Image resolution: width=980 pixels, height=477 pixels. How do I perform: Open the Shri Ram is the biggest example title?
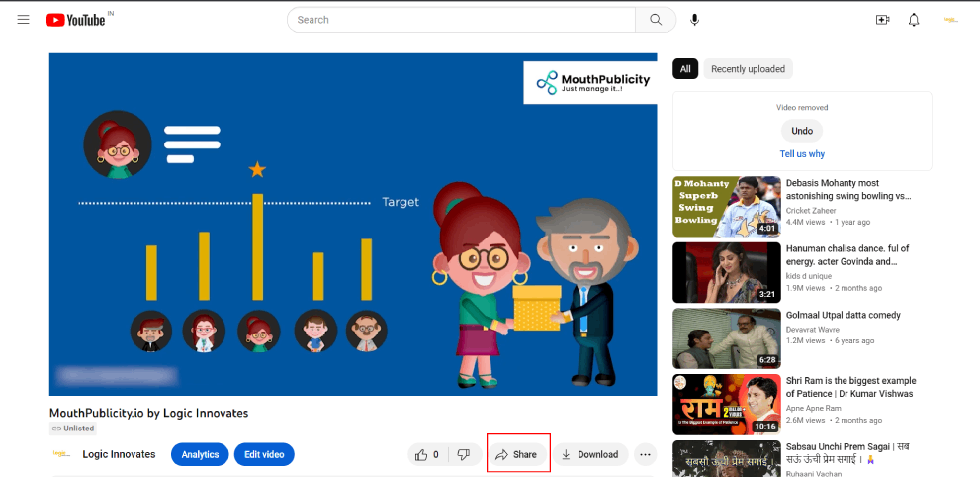851,387
